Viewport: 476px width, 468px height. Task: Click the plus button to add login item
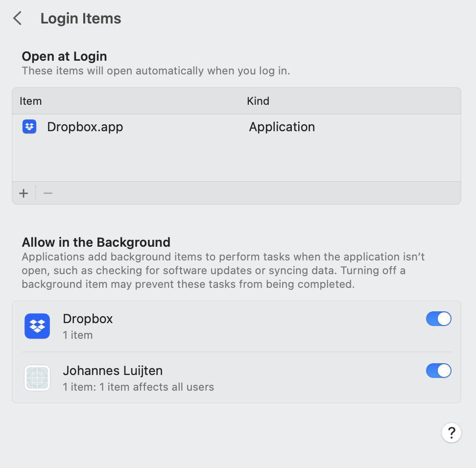(x=24, y=193)
